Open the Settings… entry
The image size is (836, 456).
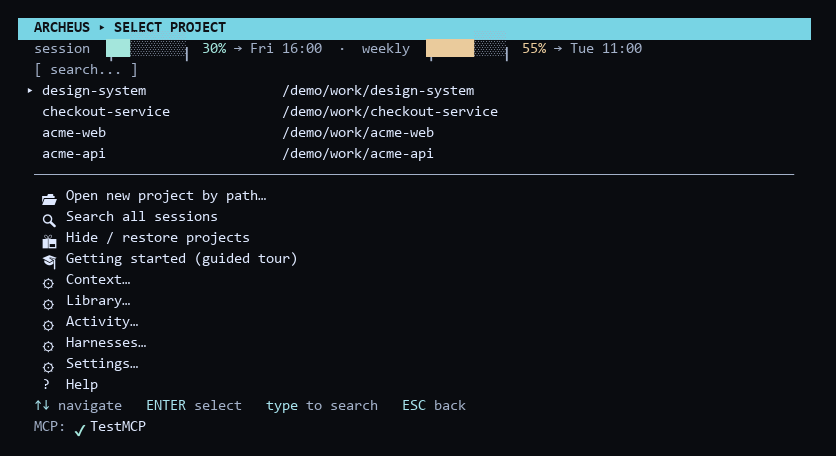click(102, 364)
